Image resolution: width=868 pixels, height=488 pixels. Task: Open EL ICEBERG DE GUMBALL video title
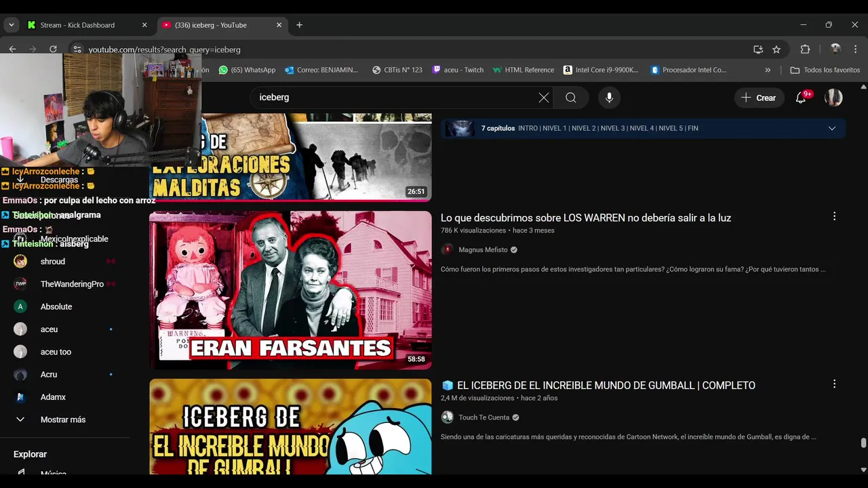[x=598, y=385]
